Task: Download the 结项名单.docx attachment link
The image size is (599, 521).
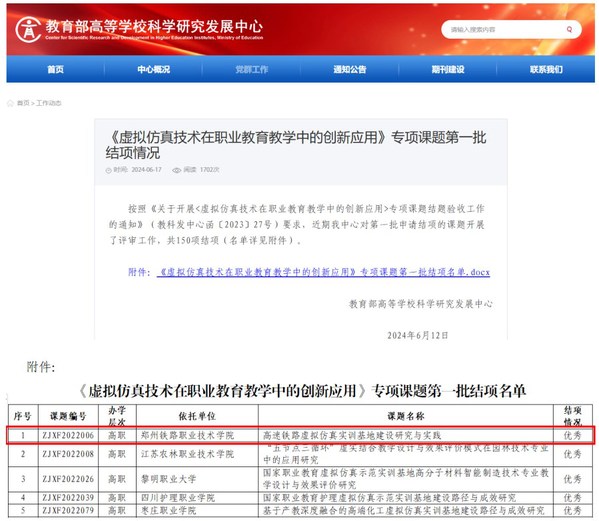Action: (323, 272)
